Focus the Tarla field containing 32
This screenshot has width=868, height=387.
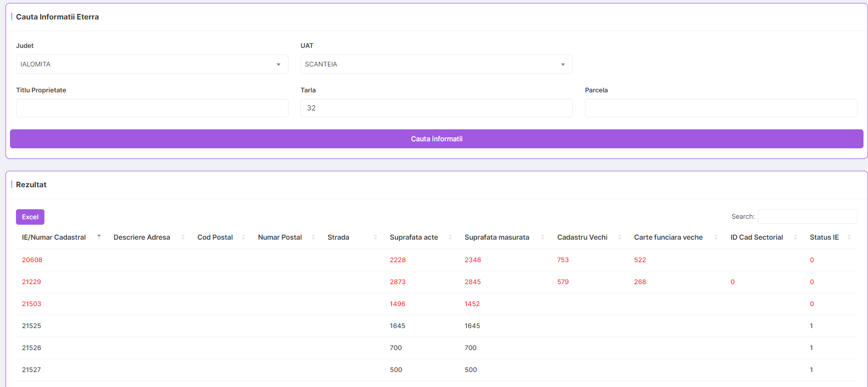[x=436, y=108]
